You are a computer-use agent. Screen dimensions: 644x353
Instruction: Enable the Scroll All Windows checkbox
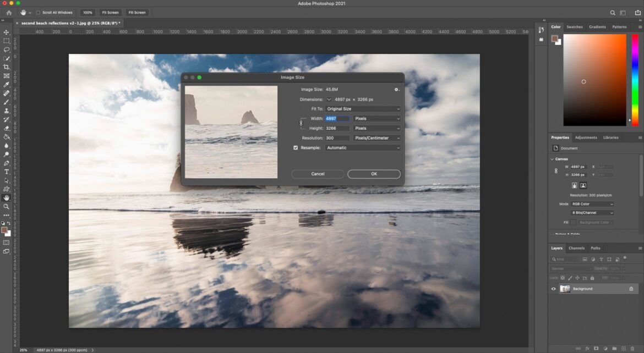pos(37,12)
